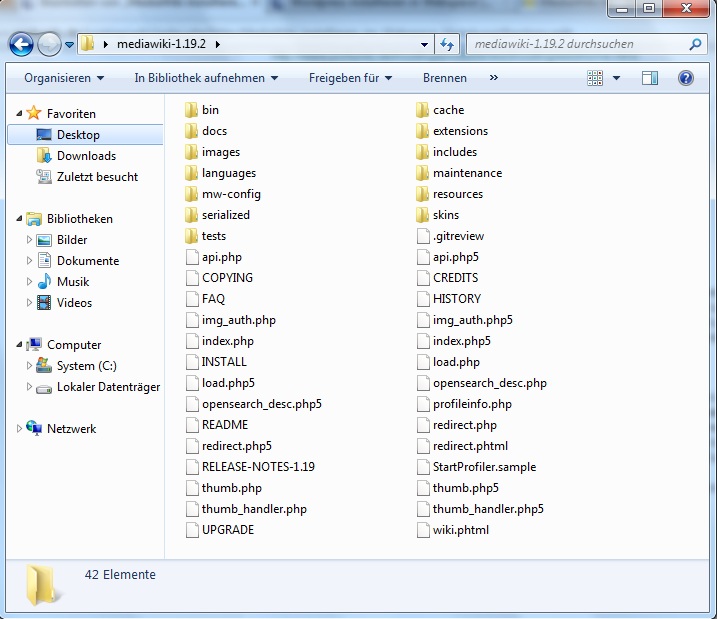Image resolution: width=718 pixels, height=619 pixels.
Task: Expand the Netzwerk tree node
Action: click(x=19, y=429)
